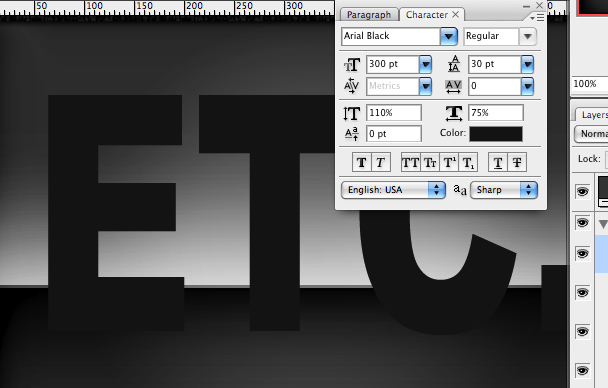Open the 300 pt font size dropdown
Screen dimensions: 608x388
tap(425, 64)
